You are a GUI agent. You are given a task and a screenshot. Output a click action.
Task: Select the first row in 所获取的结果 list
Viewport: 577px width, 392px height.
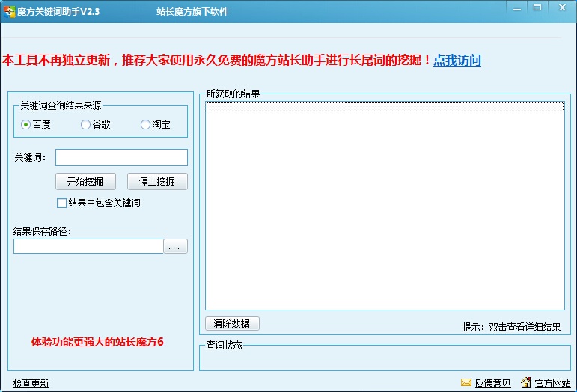[385, 107]
